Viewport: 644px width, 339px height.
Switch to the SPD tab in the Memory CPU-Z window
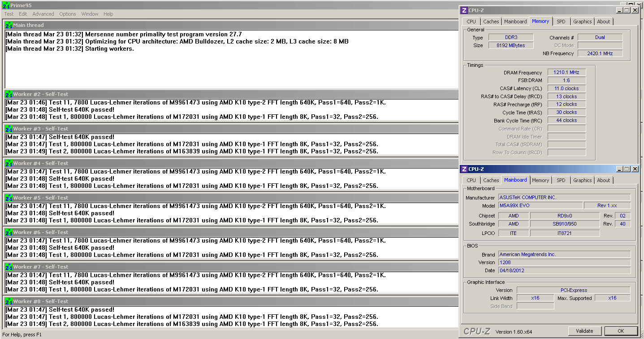click(561, 22)
